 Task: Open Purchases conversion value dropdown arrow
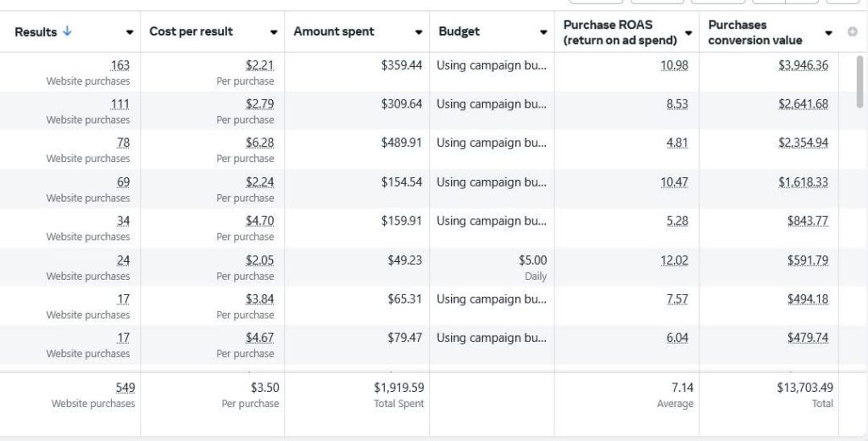829,32
